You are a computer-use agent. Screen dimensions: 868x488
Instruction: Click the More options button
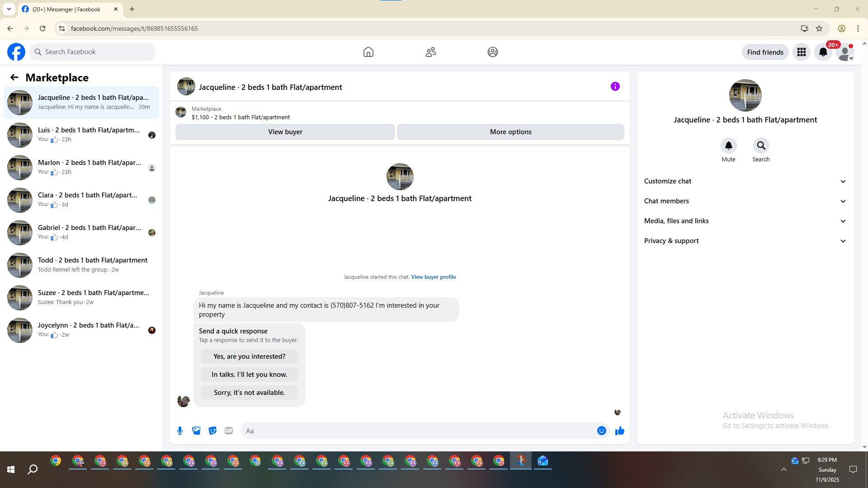point(510,132)
